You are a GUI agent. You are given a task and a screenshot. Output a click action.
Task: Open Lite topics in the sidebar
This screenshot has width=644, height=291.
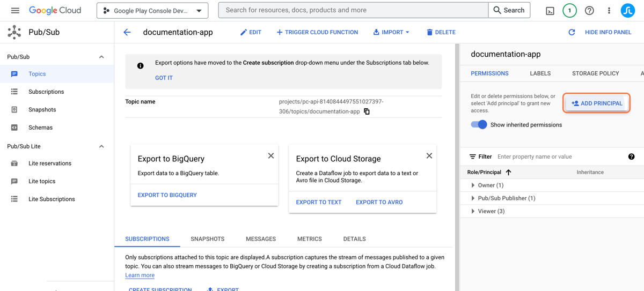(x=57, y=181)
